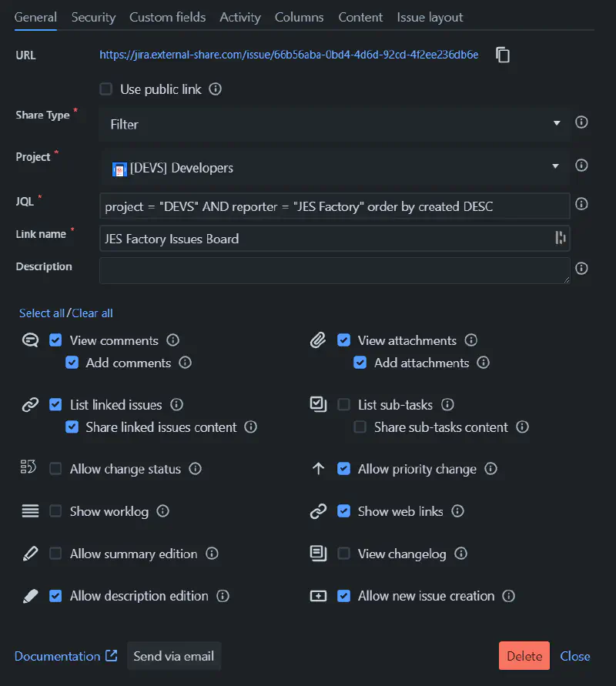The image size is (616, 686).
Task: Click info icon beside Add attachments
Action: click(x=483, y=363)
